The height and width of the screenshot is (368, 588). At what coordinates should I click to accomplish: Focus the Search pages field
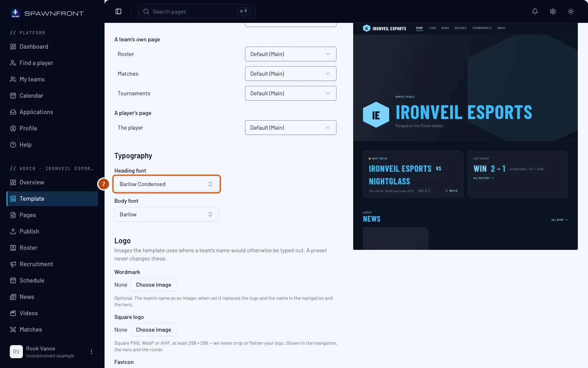tap(196, 11)
